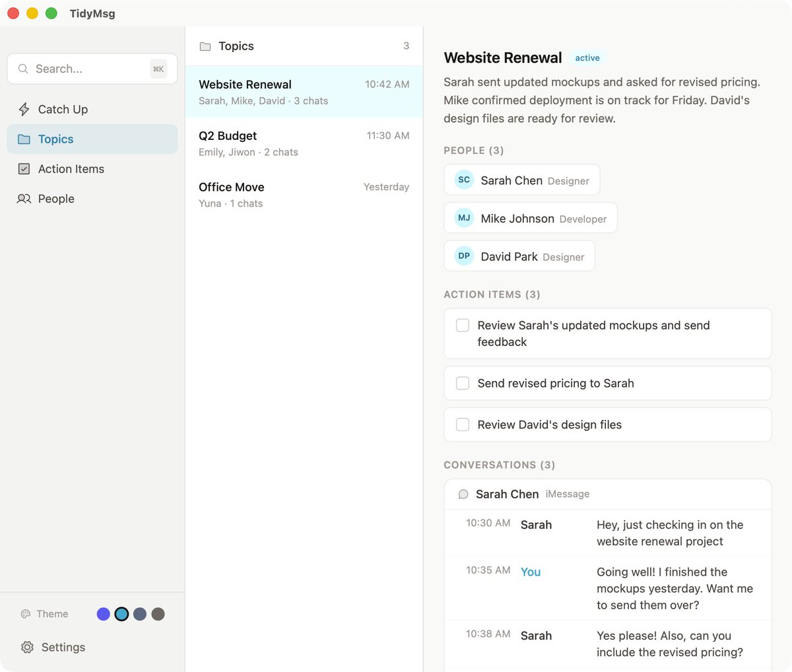Click the Topics folder icon in sidebar

click(24, 139)
